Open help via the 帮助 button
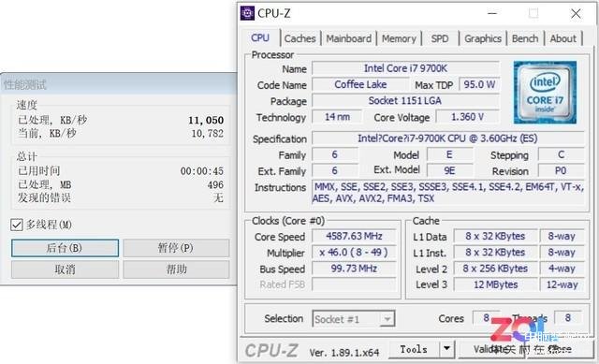Image resolution: width=599 pixels, height=364 pixels. pos(176,269)
